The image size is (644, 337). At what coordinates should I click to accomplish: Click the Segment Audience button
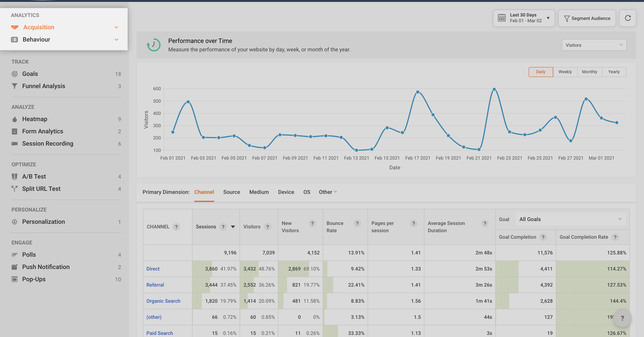(x=587, y=18)
